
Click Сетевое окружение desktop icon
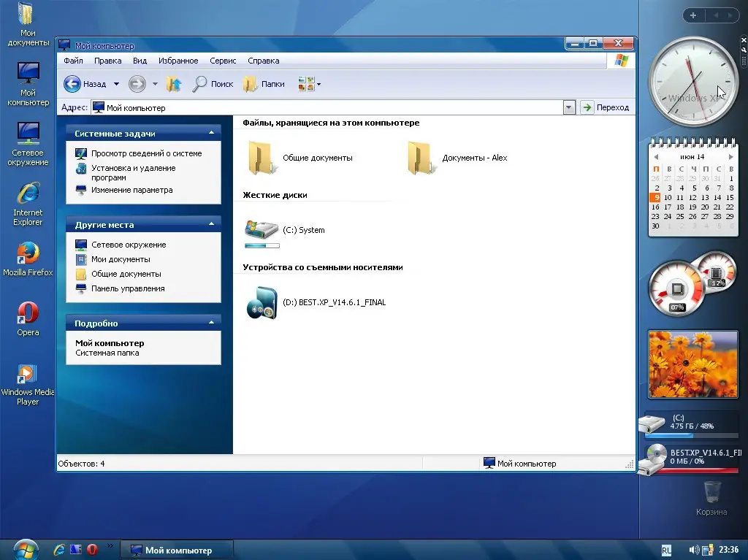coord(28,144)
